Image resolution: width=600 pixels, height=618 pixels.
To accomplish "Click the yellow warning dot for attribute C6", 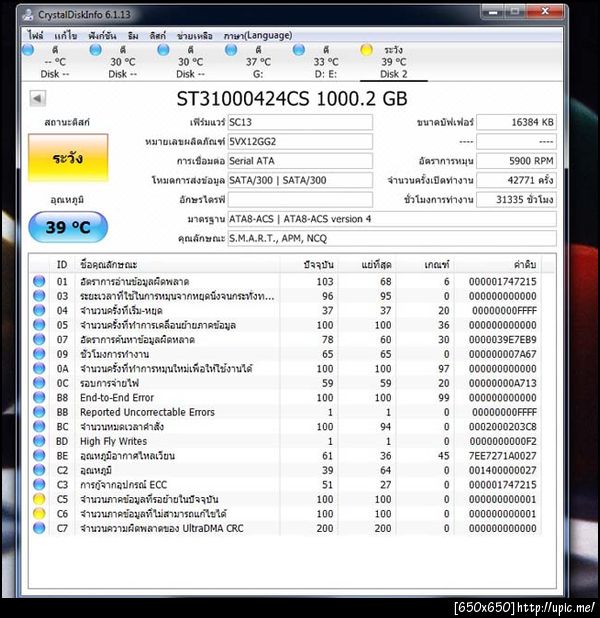I will [x=39, y=514].
